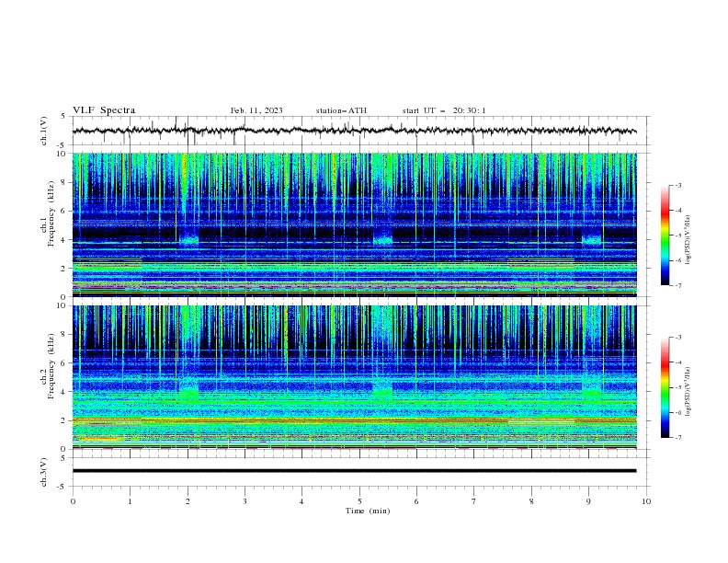Click the "station=ATH" header label

(341, 110)
